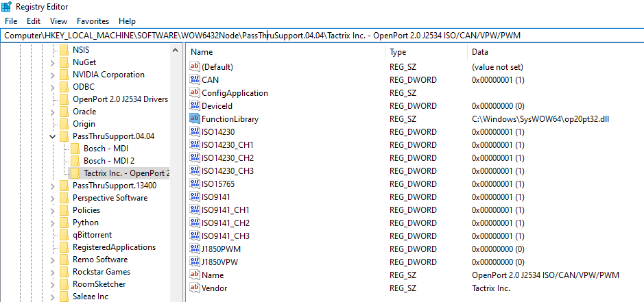Click the DWORD icon next to ISO9141_CH3
The image size is (644, 302).
195,236
